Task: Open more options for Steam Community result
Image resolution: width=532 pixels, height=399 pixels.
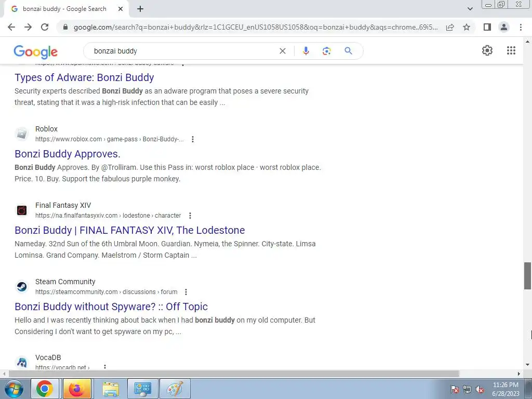Action: point(185,292)
